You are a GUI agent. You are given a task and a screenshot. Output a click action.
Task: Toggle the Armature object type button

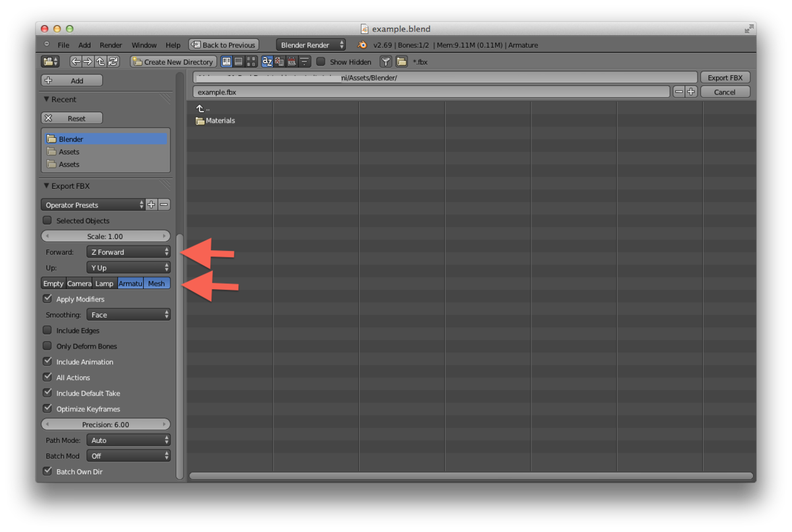(131, 283)
